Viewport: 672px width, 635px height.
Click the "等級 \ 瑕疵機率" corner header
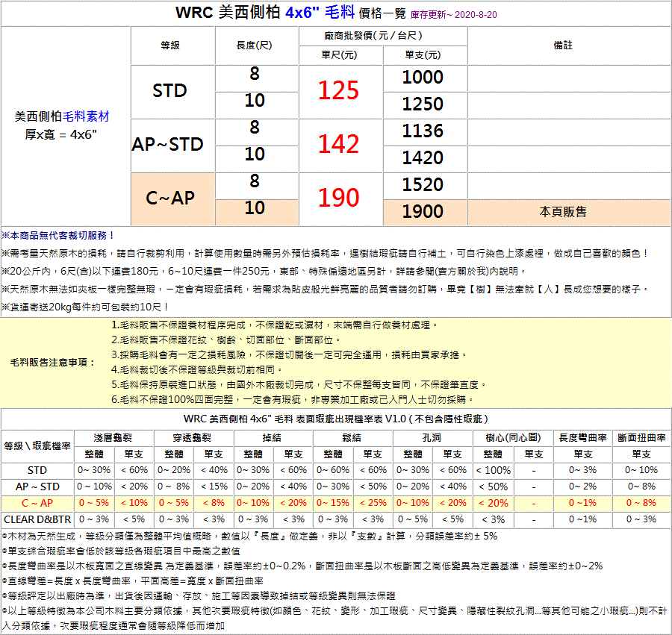coord(37,446)
